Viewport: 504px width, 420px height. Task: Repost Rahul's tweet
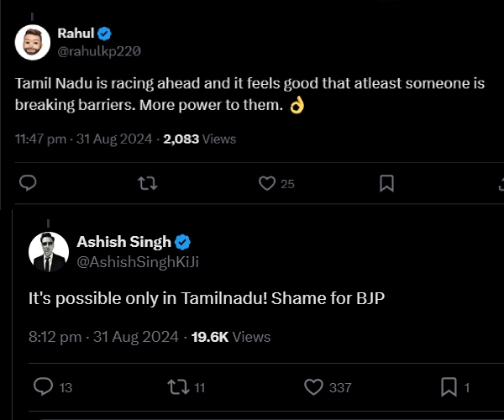point(148,183)
